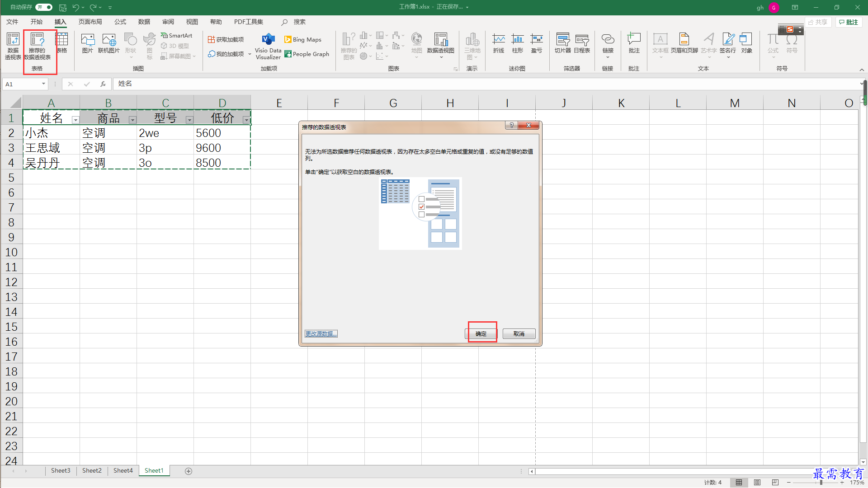Open Quick Access Toolbar customize dropdown
Image resolution: width=868 pixels, height=488 pixels.
pos(110,7)
